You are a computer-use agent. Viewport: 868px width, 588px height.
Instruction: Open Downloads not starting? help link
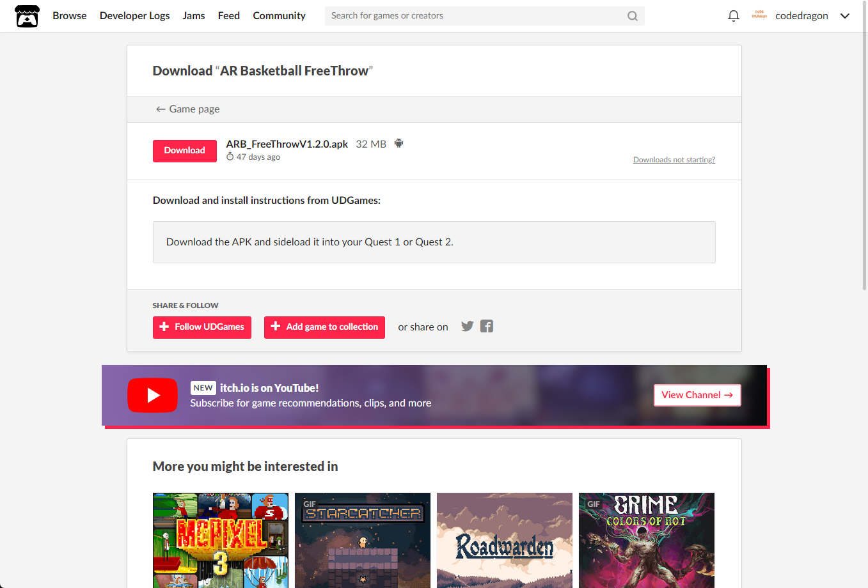coord(674,160)
